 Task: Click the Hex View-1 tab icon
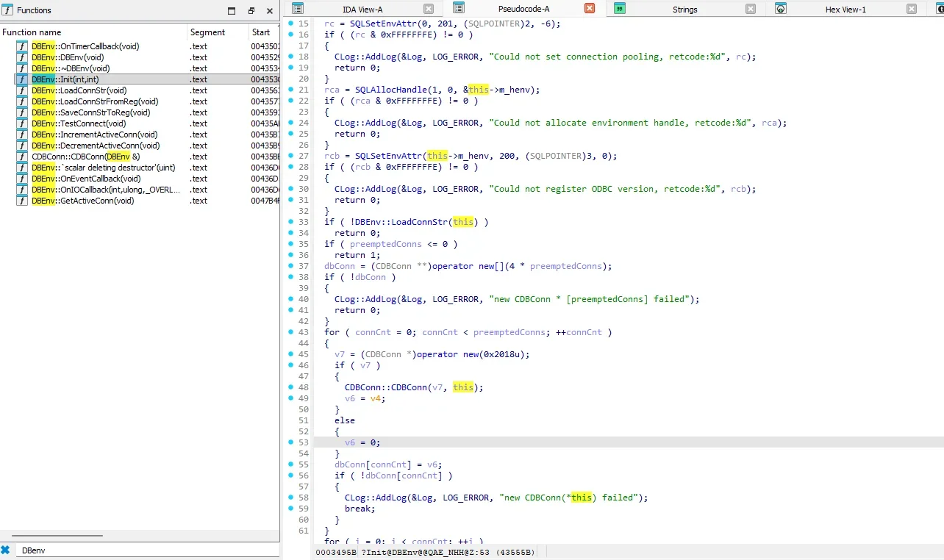pos(781,9)
